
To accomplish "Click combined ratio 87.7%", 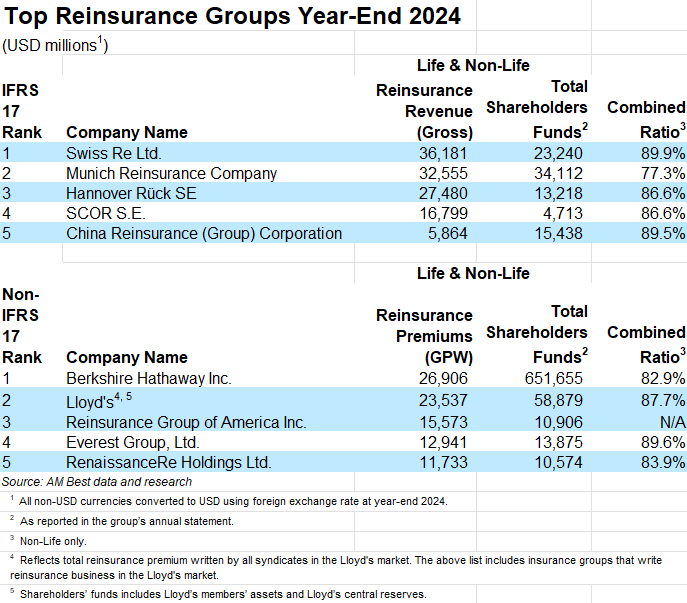I will click(663, 401).
